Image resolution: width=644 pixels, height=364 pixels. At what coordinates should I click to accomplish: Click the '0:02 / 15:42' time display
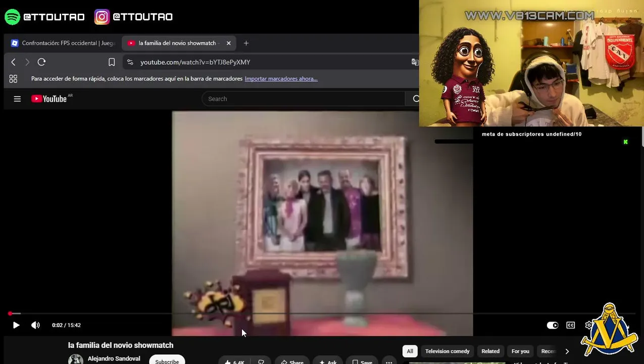click(x=66, y=325)
